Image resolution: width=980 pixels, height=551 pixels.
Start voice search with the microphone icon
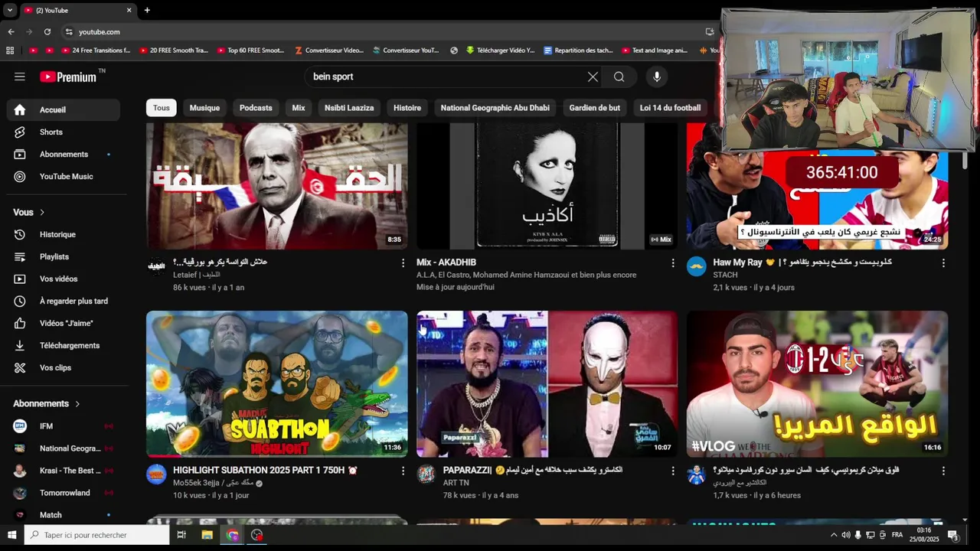coord(656,77)
